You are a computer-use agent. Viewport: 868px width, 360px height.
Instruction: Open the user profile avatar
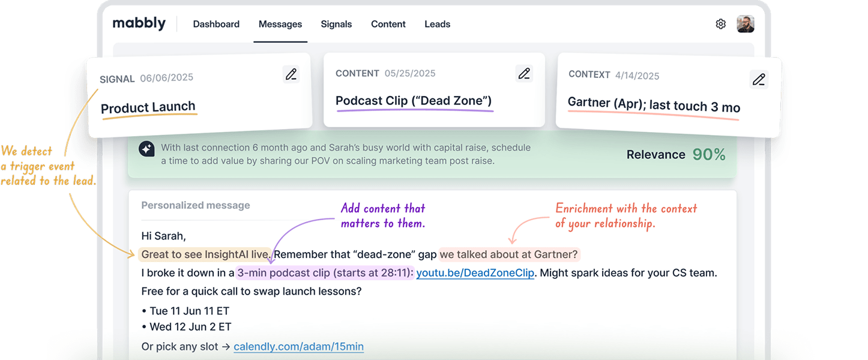point(745,24)
